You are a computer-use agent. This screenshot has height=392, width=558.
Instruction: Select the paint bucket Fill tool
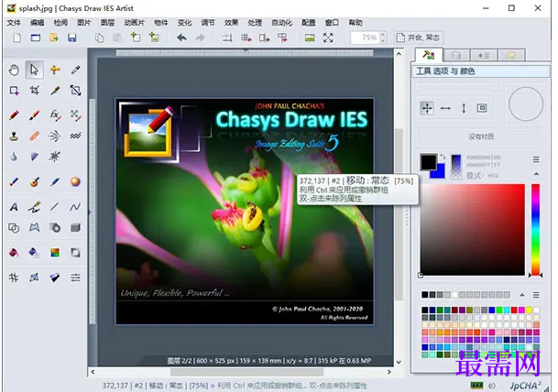coord(14,253)
